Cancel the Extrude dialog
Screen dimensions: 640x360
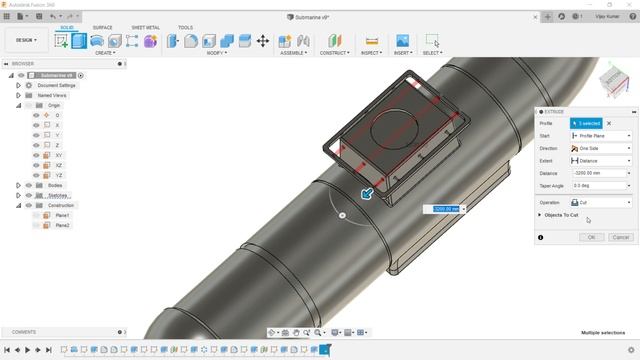(621, 237)
